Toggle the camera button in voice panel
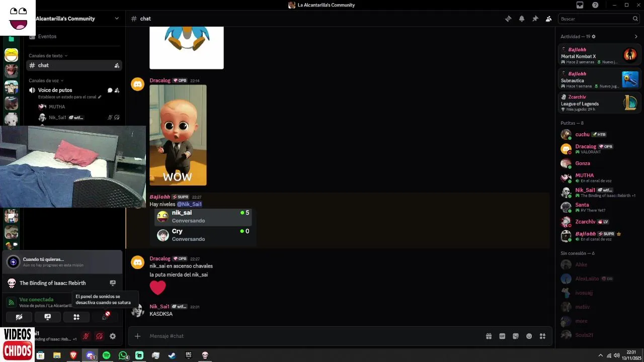The image size is (644, 362). (19, 317)
